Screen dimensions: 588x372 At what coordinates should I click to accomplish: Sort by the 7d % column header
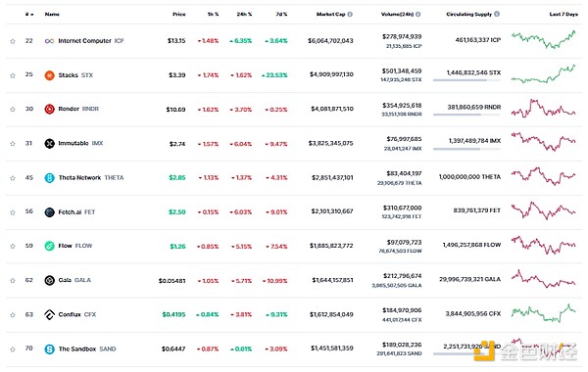(281, 15)
